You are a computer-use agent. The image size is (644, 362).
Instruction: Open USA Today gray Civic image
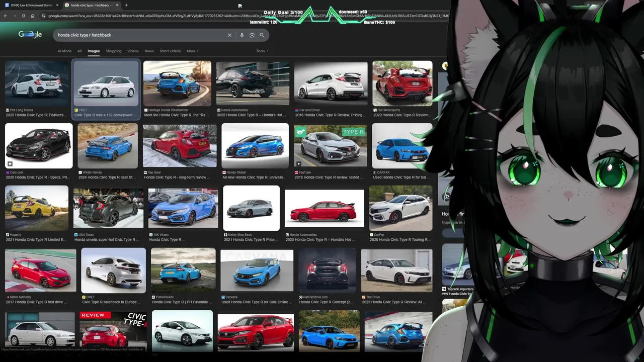coord(108,208)
